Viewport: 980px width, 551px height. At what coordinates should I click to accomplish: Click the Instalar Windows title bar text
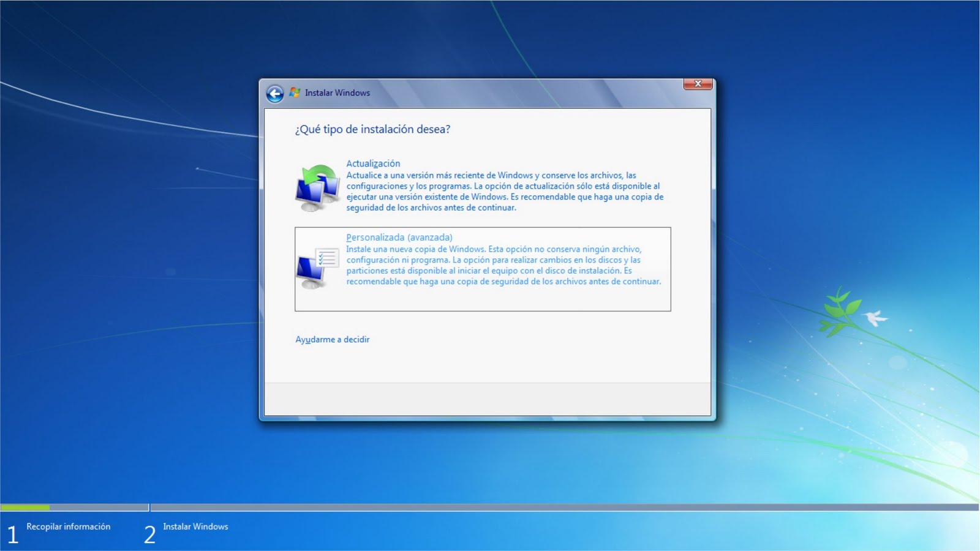click(x=339, y=92)
